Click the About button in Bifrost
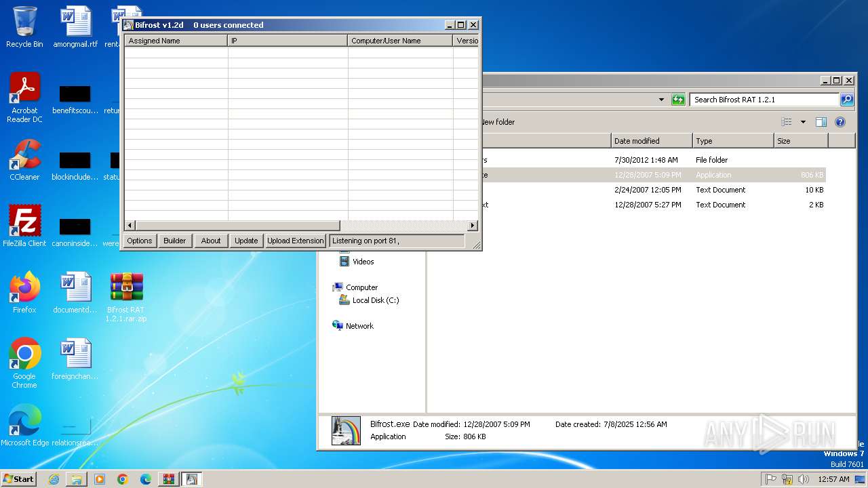Image resolution: width=868 pixels, height=488 pixels. [x=211, y=241]
